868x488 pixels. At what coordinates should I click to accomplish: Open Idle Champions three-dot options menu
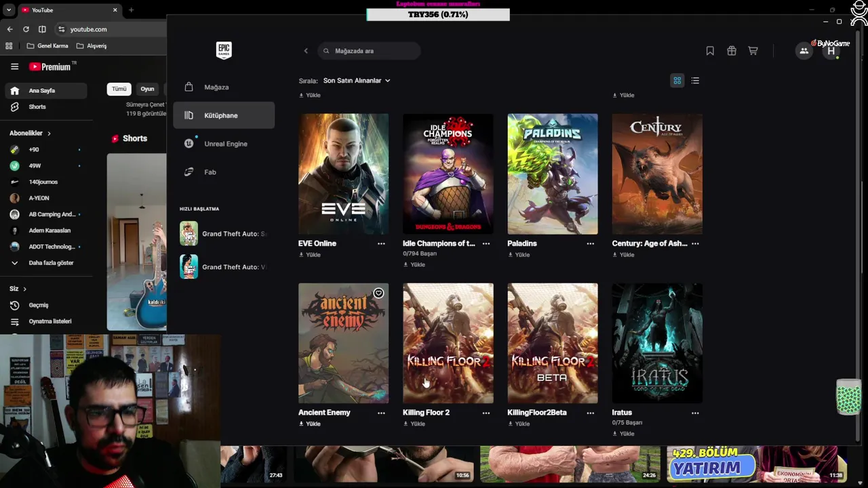pyautogui.click(x=486, y=243)
